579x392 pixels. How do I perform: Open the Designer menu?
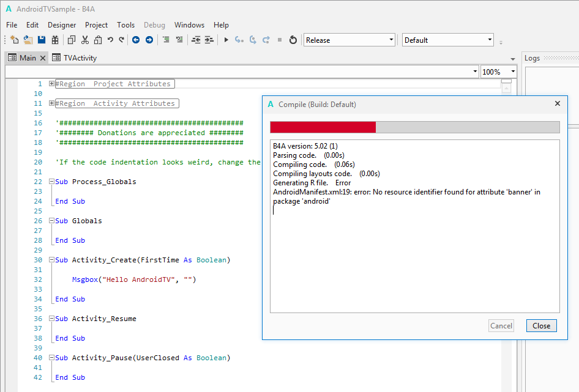(62, 25)
